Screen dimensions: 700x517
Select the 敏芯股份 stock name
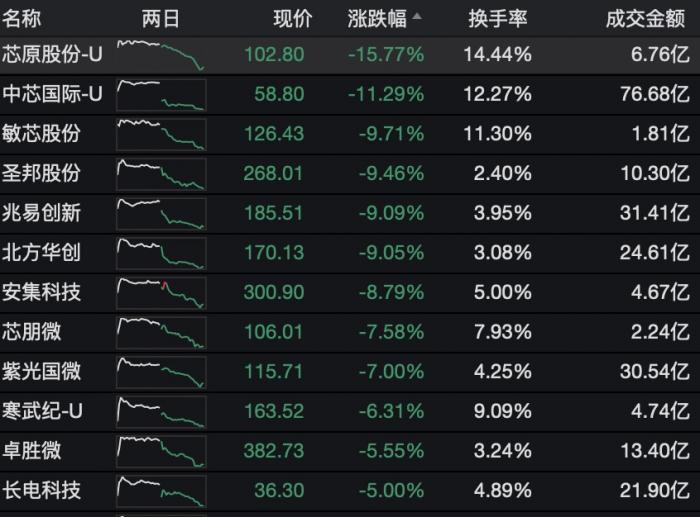(x=42, y=134)
